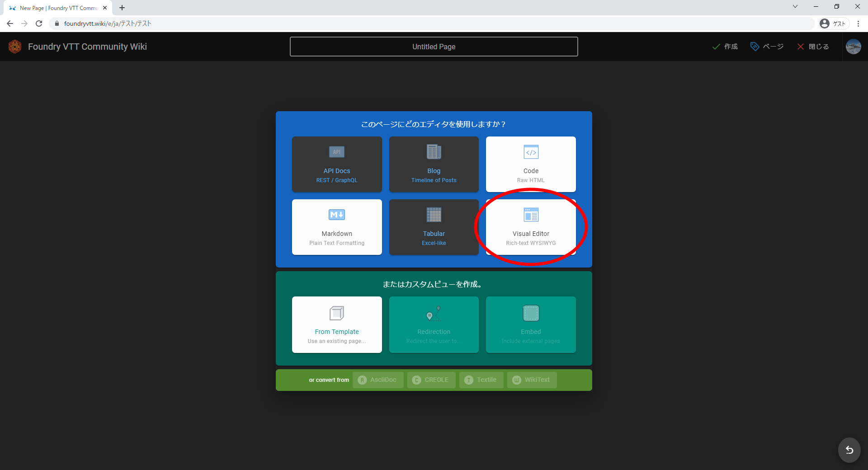
Task: Create page From Template
Action: 337,324
